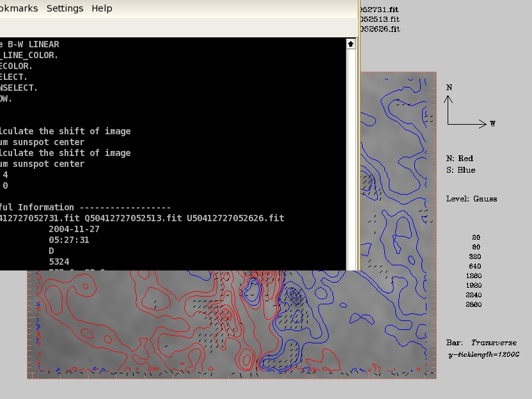Click the terminal vertical scrollbar track
This screenshot has height=399, width=532.
[x=351, y=160]
